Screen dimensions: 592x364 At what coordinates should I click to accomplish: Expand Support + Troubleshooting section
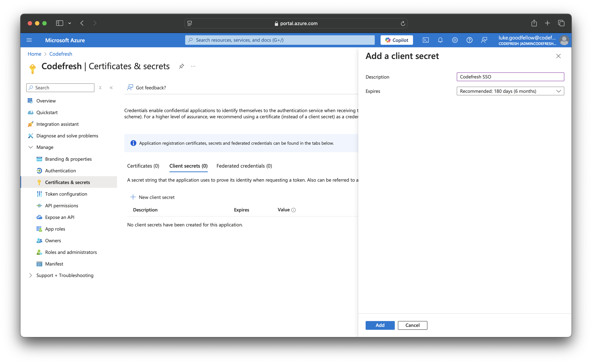[31, 275]
